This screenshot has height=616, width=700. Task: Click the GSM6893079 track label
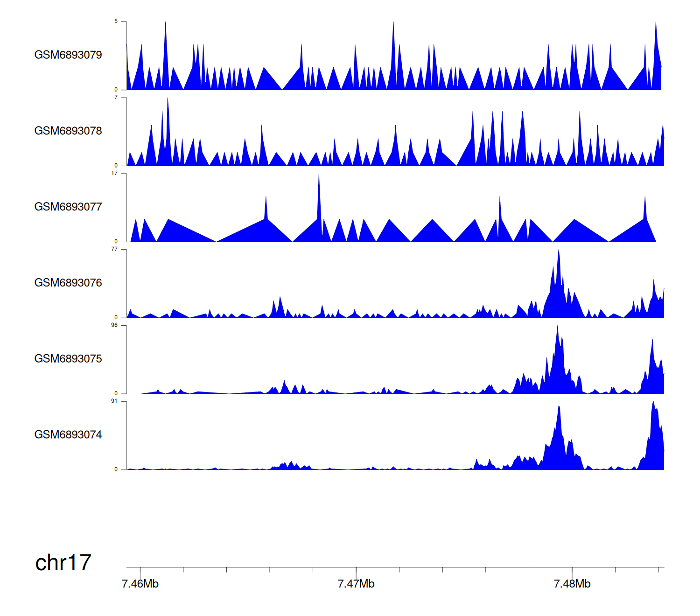pyautogui.click(x=68, y=55)
